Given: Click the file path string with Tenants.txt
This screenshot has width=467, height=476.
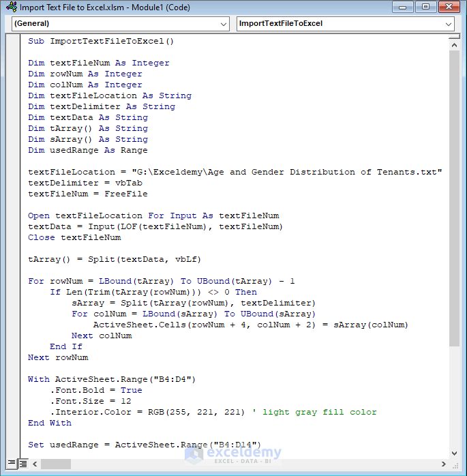Looking at the screenshot, I should click(287, 172).
